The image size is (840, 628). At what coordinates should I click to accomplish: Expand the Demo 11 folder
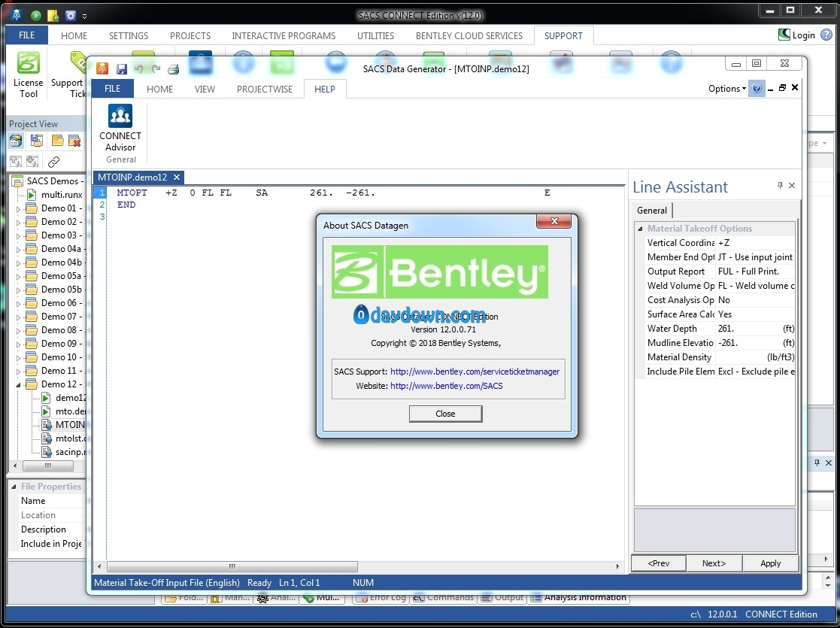coord(18,372)
